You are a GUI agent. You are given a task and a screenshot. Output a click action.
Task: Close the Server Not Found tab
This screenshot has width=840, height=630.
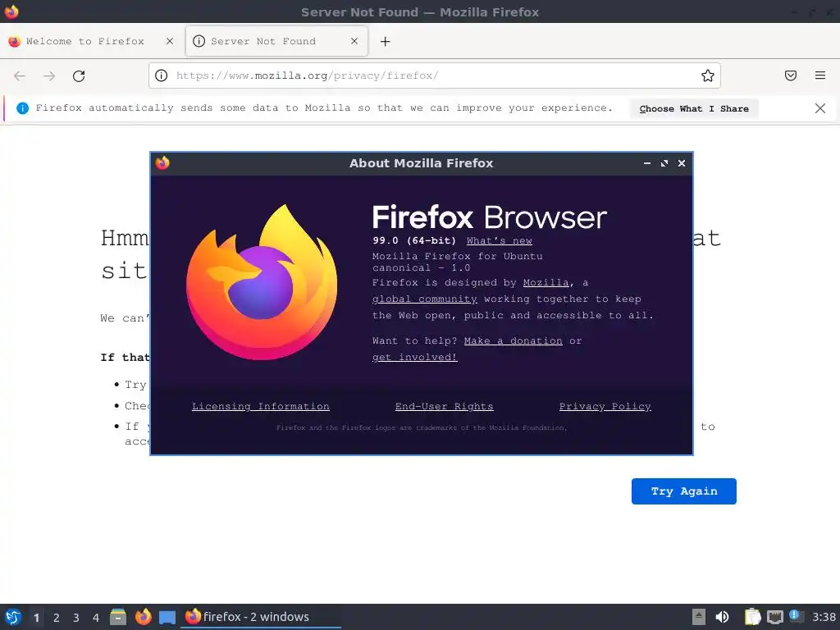click(x=354, y=41)
